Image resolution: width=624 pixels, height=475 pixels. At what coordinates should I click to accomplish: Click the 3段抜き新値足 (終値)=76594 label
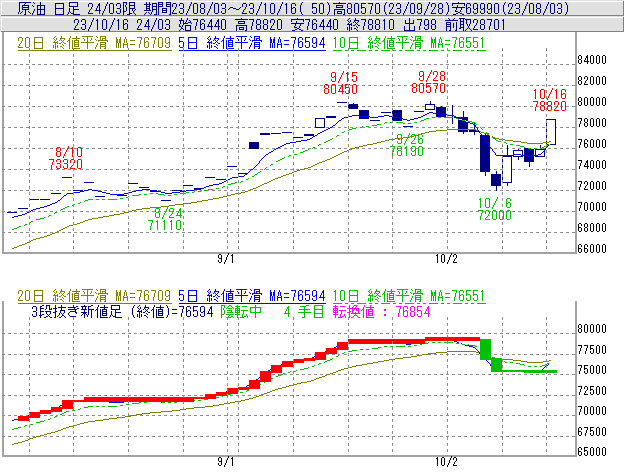[123, 311]
